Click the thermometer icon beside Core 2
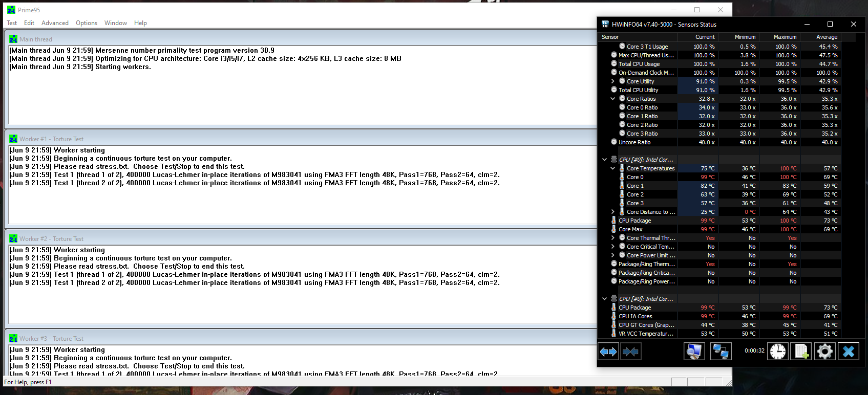Screen dimensions: 868x395 tap(622, 194)
